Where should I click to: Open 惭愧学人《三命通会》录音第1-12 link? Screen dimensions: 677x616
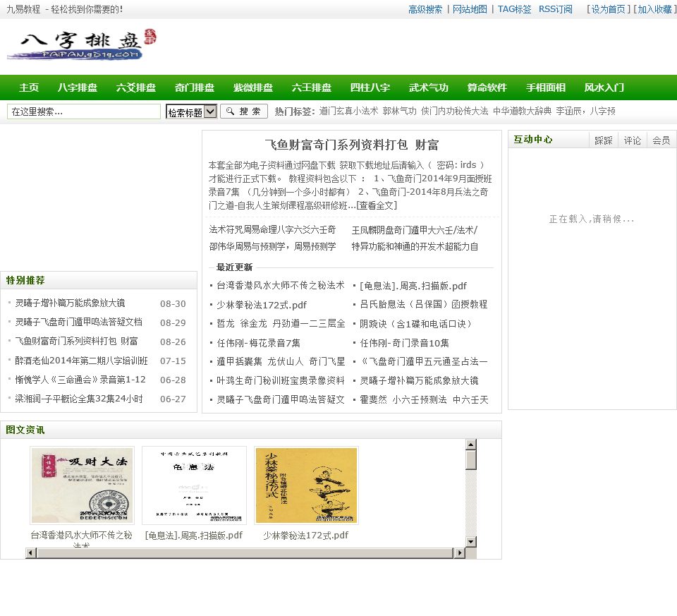(x=80, y=380)
